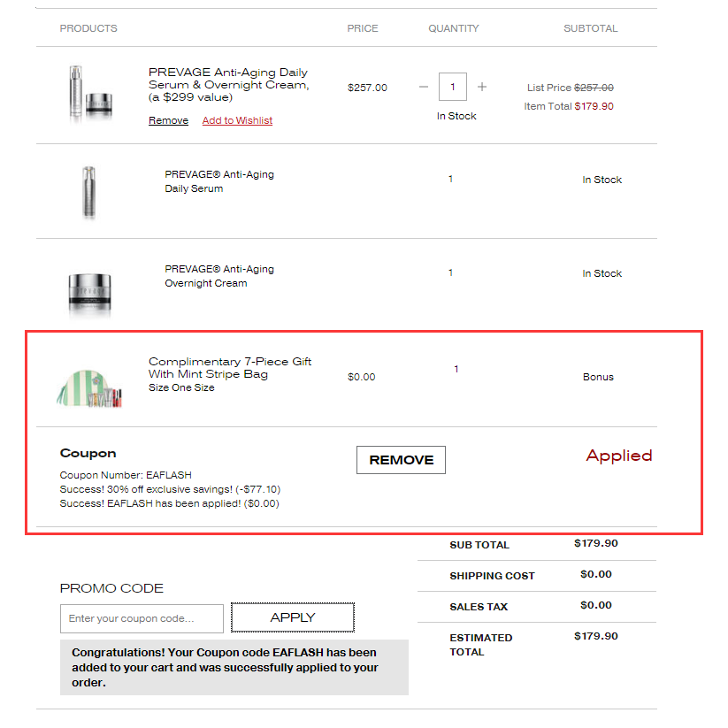728x728 pixels.
Task: Click the PREVAGE serum and cream set image
Action: (x=91, y=93)
